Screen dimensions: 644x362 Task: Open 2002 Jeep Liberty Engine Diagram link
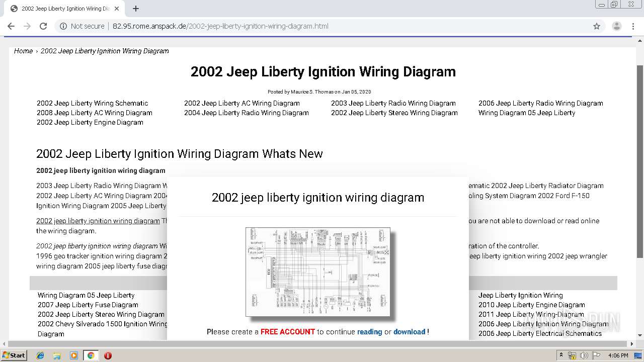pyautogui.click(x=90, y=122)
